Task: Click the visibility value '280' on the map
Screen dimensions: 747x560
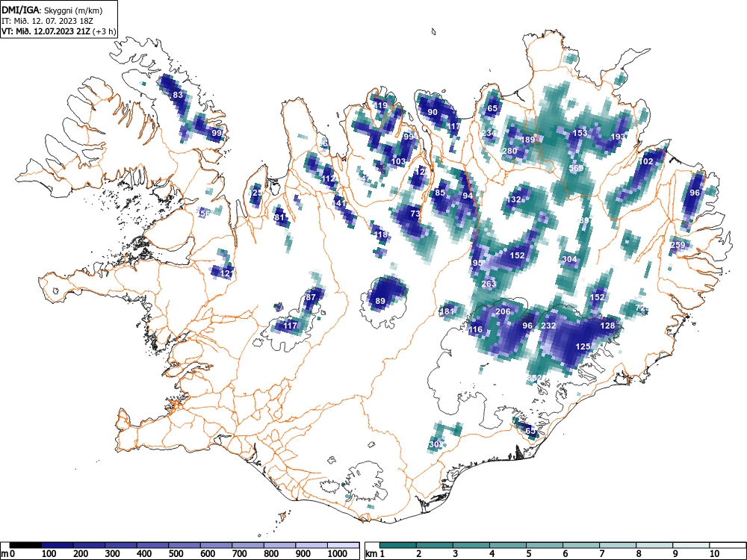Action: 509,151
